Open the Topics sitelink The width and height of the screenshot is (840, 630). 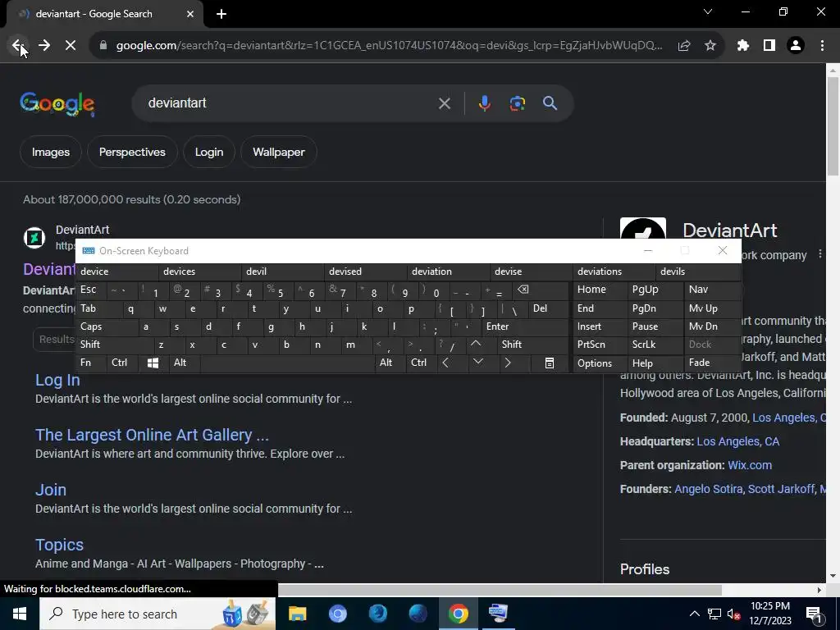tap(59, 545)
